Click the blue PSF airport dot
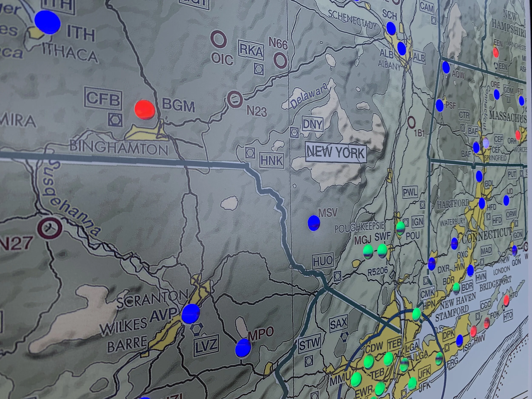532x399 pixels. [440, 105]
